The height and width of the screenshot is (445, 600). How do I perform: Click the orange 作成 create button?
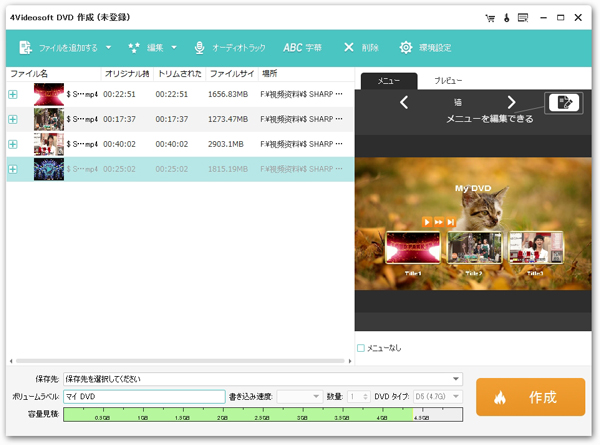(530, 397)
